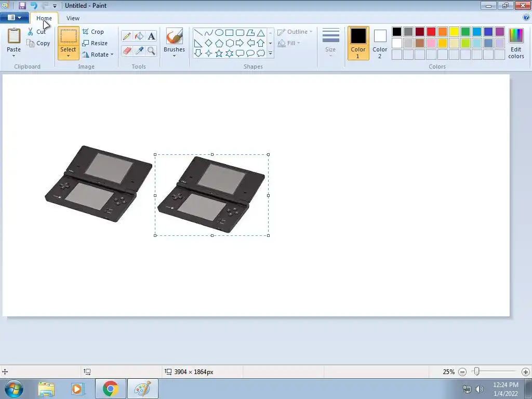Choose the Right triangle shape
Screen dimensions: 532x399
(198, 43)
